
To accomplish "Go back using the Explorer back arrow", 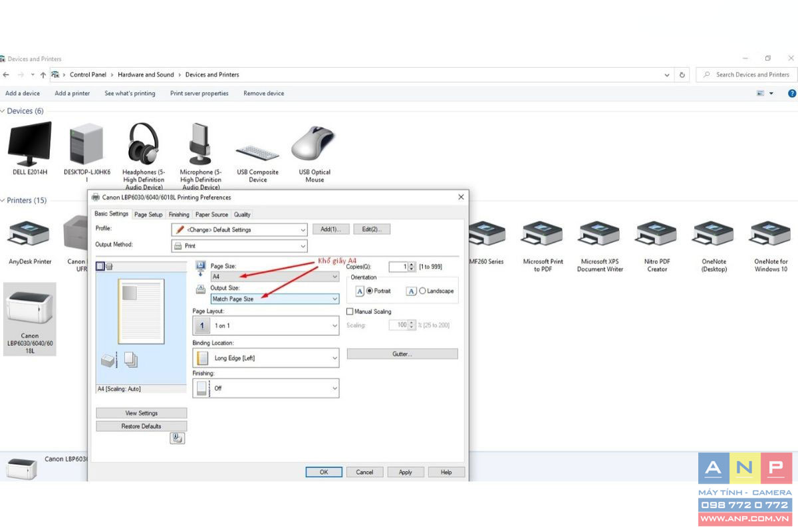I will [x=7, y=74].
